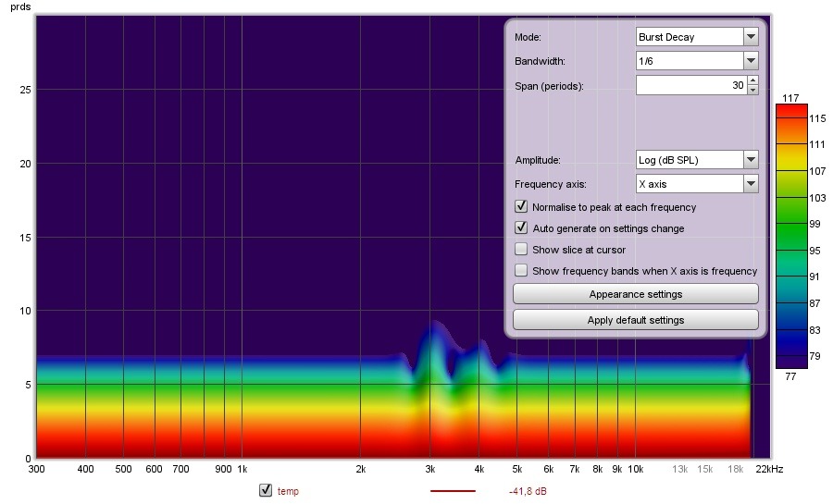Click the prds axis unit label
This screenshot has height=504, width=833.
20,7
